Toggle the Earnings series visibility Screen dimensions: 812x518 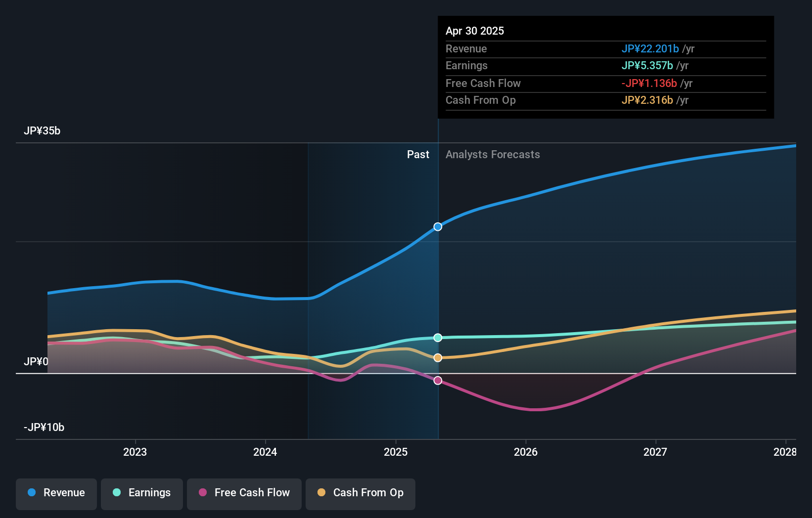141,493
